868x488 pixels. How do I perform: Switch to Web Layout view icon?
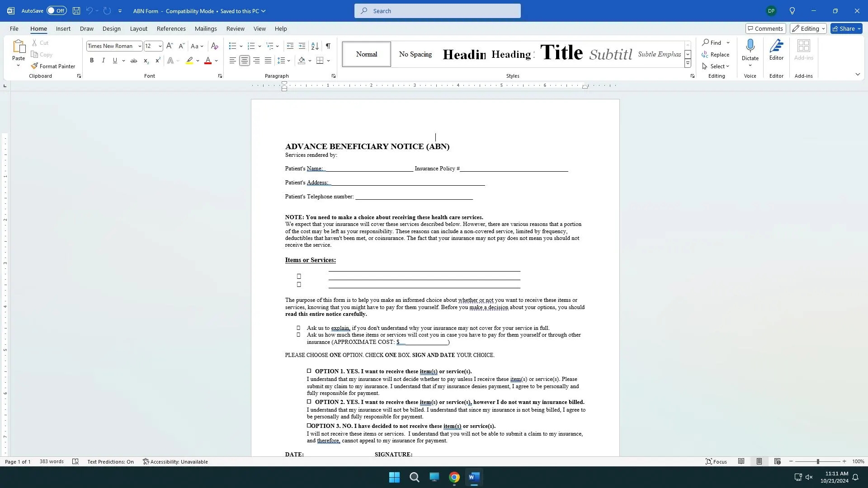coord(777,462)
